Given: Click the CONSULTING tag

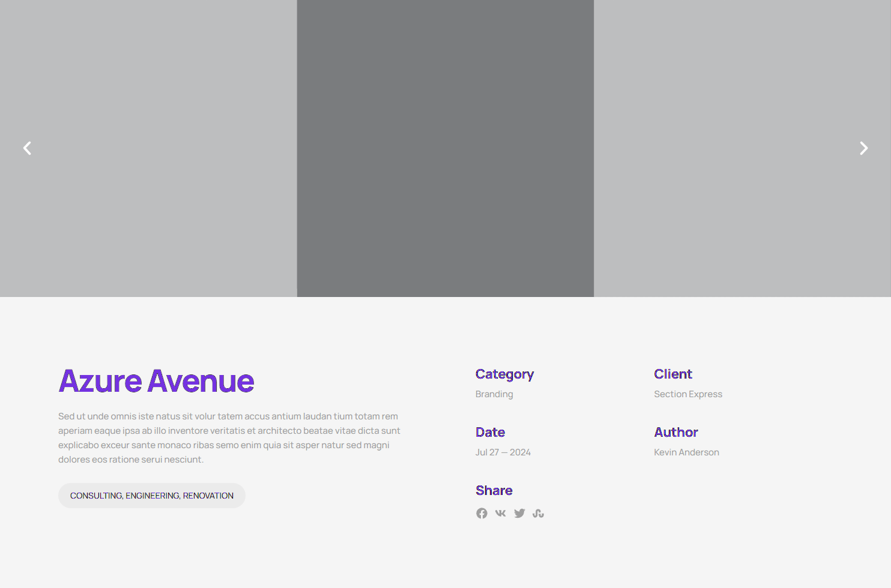Looking at the screenshot, I should [96, 496].
